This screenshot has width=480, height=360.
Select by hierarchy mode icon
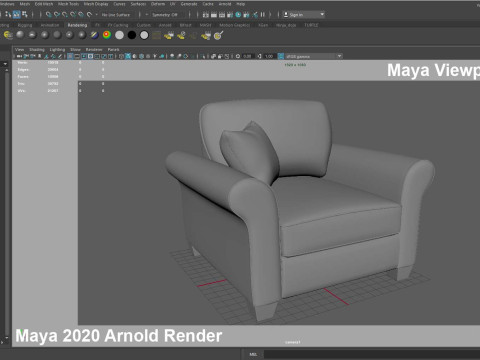pos(8,14)
